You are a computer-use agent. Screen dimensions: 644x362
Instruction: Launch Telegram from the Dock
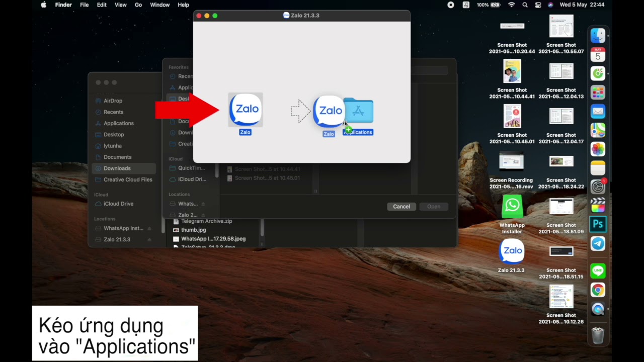(598, 244)
